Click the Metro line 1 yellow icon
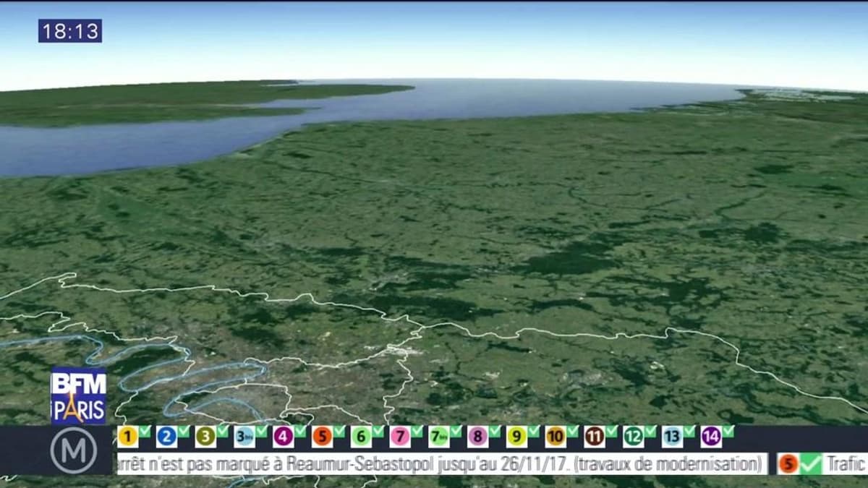The width and height of the screenshot is (868, 488). tap(127, 437)
